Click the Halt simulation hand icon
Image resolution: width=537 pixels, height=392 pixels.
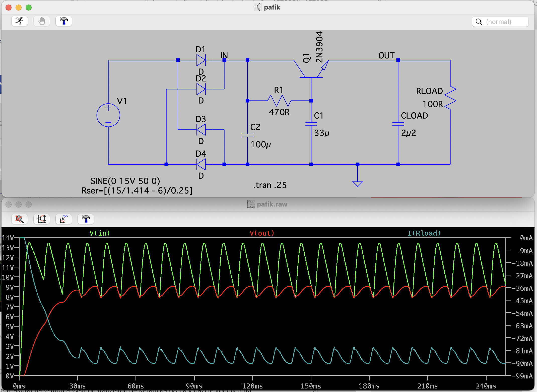coord(41,21)
